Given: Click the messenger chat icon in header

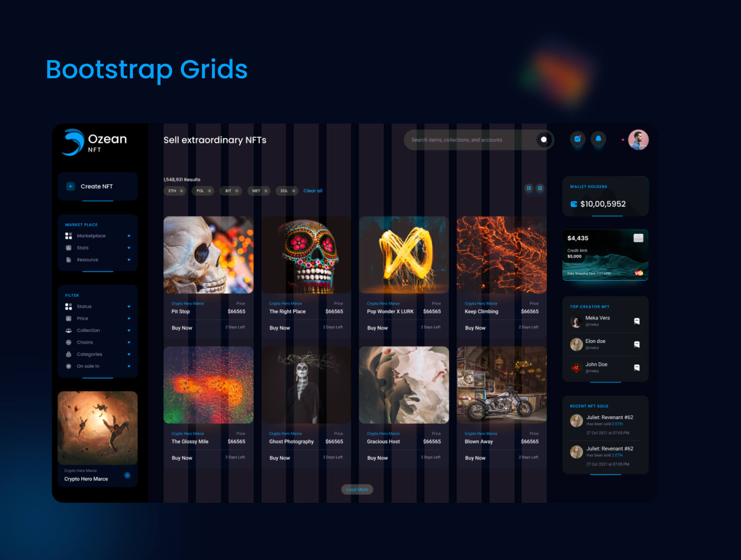Looking at the screenshot, I should pyautogui.click(x=578, y=139).
